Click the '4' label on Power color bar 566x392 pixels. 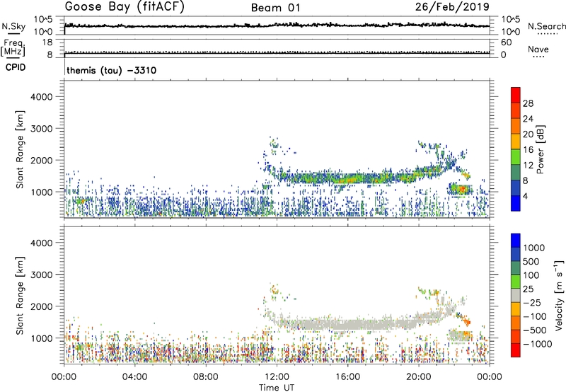526,197
